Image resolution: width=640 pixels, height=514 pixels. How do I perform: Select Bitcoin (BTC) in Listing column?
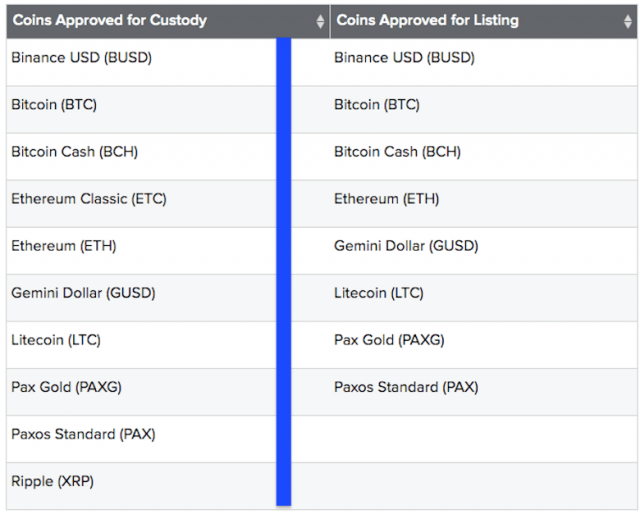tap(377, 105)
